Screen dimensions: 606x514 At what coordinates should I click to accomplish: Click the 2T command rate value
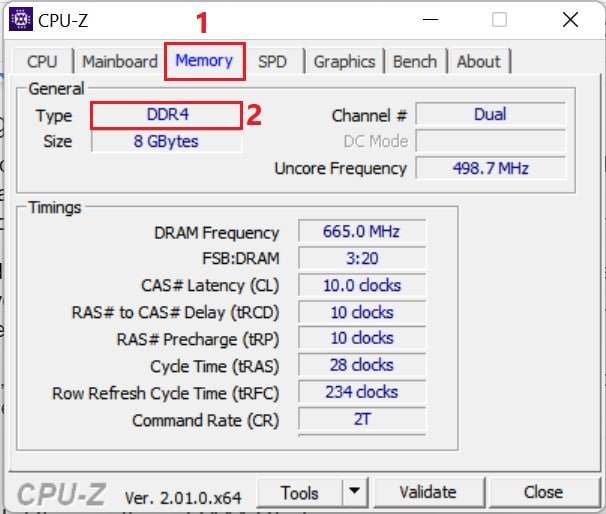pos(362,419)
